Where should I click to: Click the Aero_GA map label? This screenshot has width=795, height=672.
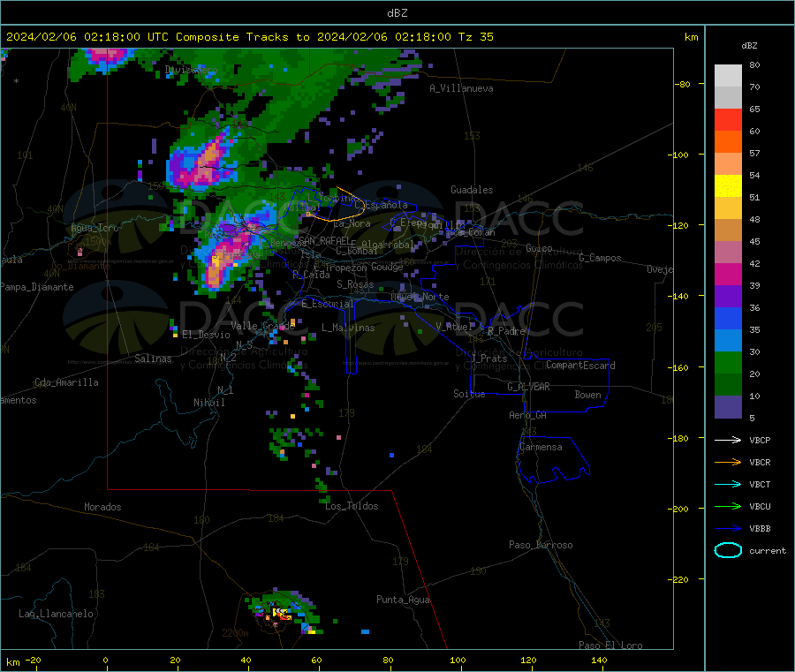527,415
